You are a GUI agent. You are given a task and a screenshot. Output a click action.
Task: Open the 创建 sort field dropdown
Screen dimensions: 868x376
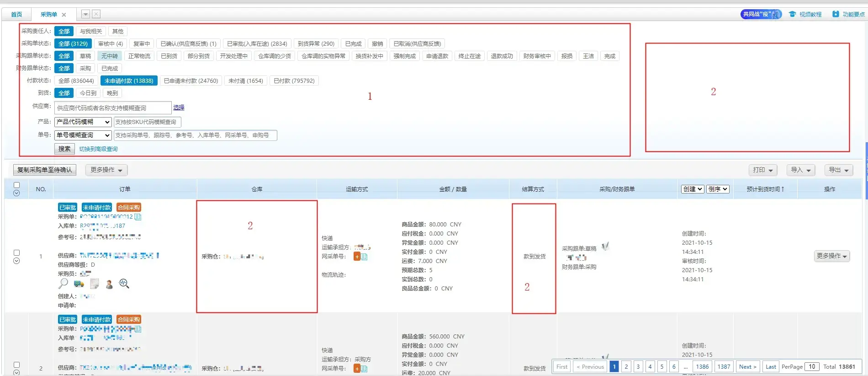click(692, 189)
